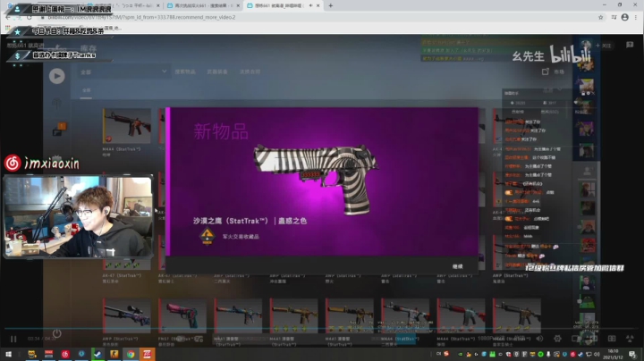Open the Chrome apps shortcut icon

[7, 28]
